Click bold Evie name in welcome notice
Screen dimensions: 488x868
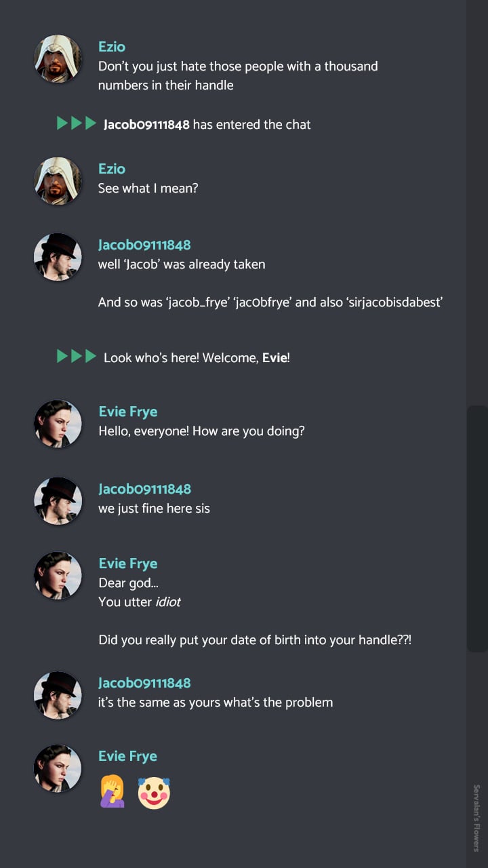coord(274,357)
